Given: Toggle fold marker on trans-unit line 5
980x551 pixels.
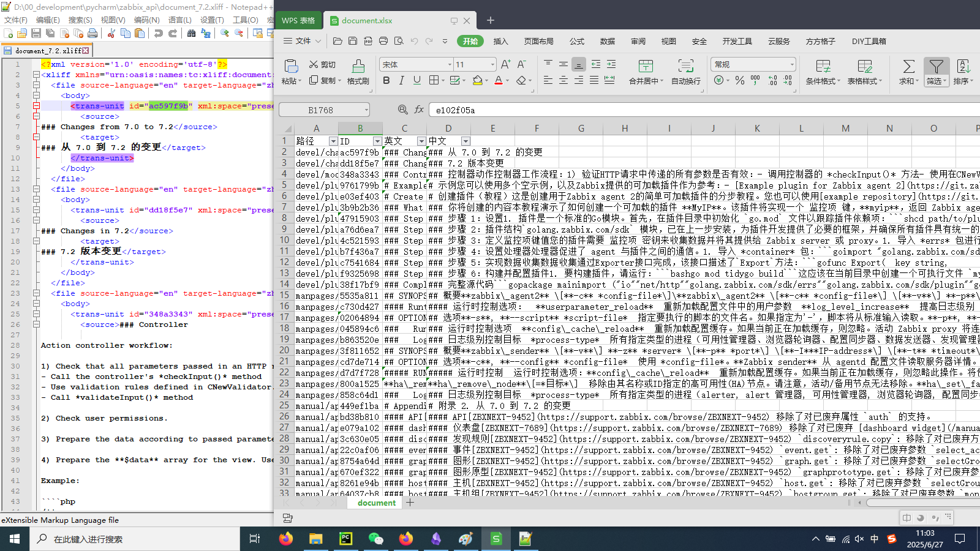Looking at the screenshot, I should point(36,106).
